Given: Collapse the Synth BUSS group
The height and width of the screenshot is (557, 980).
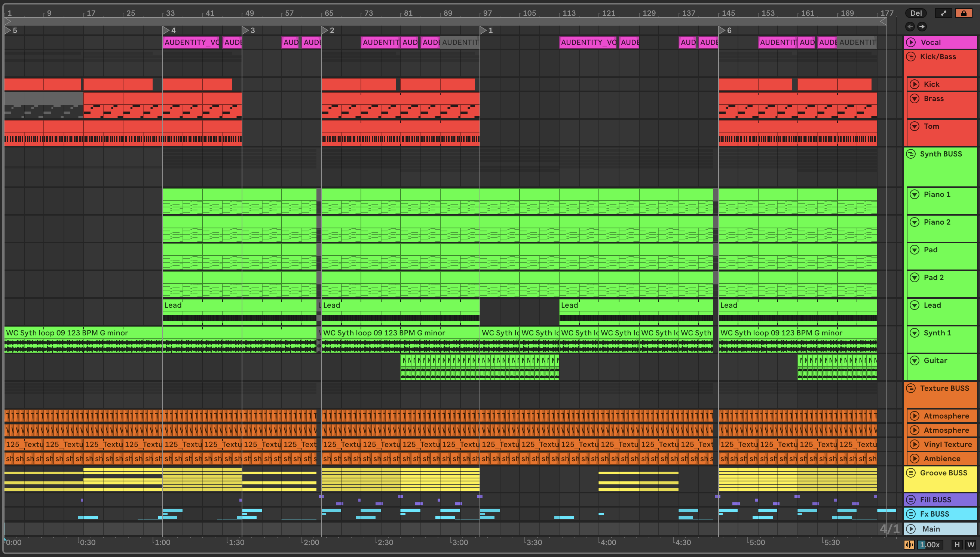Looking at the screenshot, I should click(x=911, y=154).
